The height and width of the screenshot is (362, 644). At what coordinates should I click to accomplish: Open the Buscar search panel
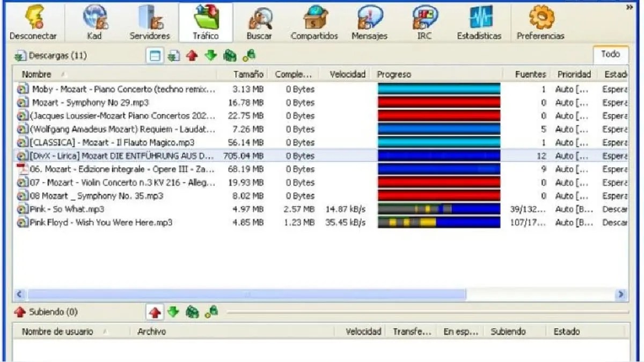pos(259,23)
